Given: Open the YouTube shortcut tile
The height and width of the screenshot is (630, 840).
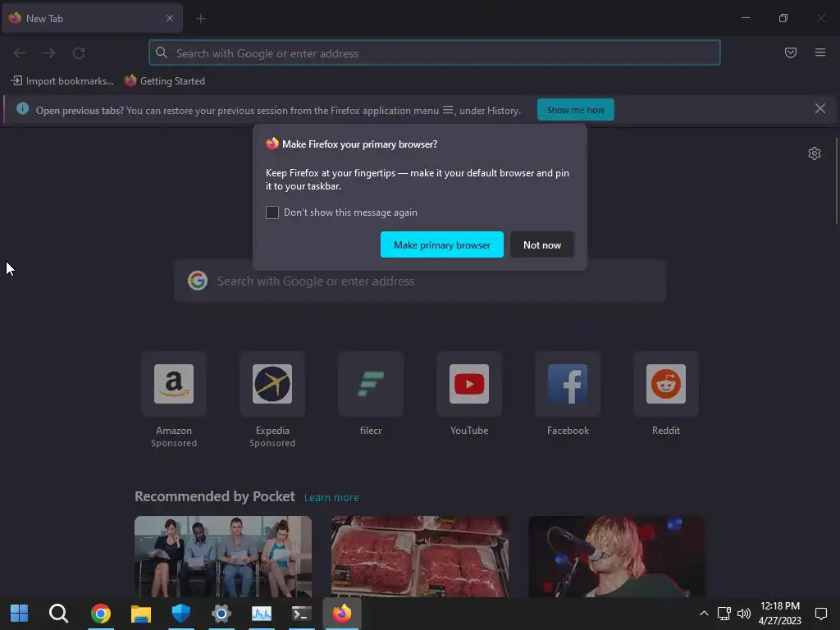Looking at the screenshot, I should tap(469, 384).
